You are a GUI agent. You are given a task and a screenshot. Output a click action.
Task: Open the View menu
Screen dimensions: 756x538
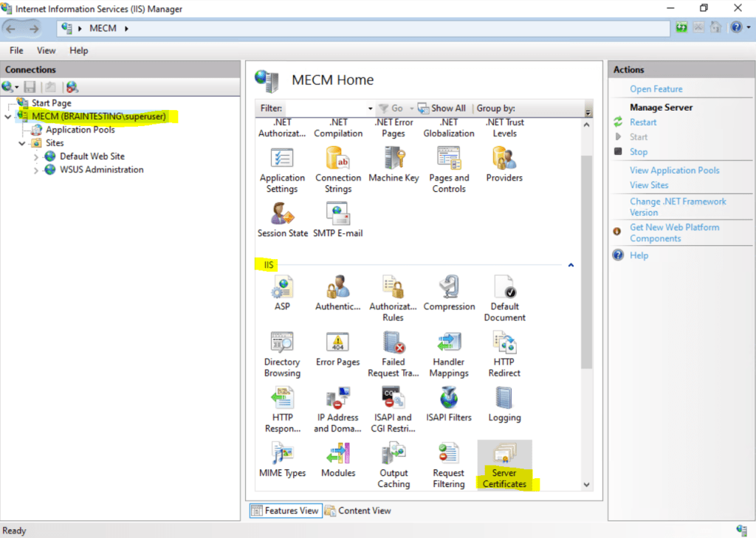pyautogui.click(x=47, y=50)
